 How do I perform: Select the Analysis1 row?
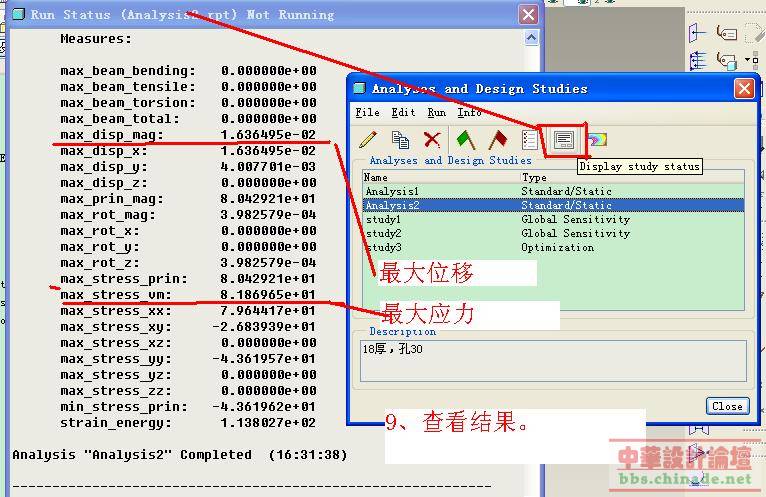(x=553, y=191)
